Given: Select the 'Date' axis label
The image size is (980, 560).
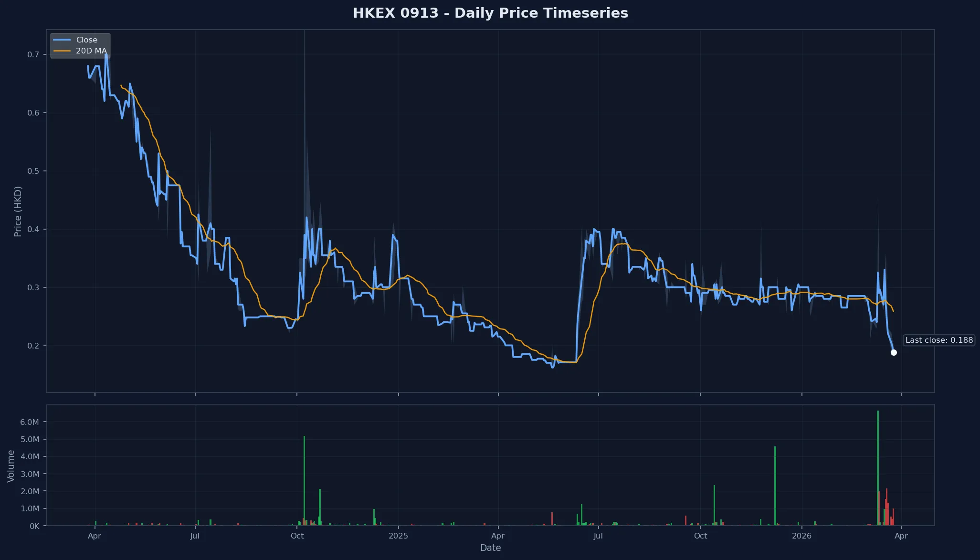Looking at the screenshot, I should [490, 548].
